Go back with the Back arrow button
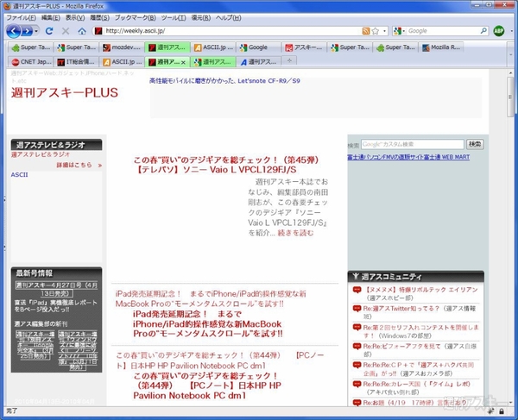The width and height of the screenshot is (518, 420). coord(14,31)
